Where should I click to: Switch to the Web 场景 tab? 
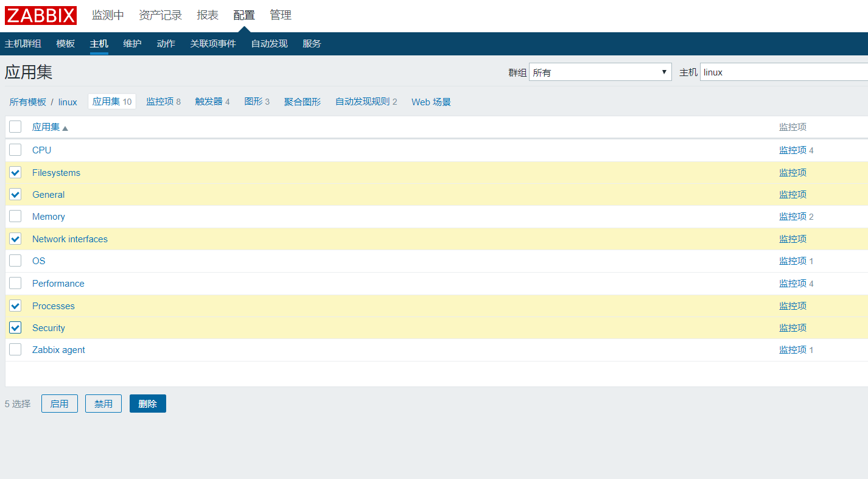click(x=431, y=102)
